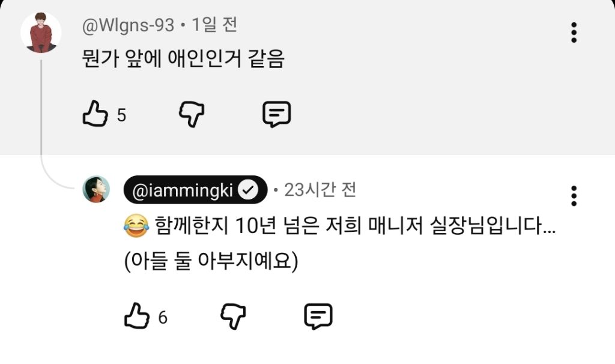Select the comment text 뭔가 앞에 애인인거 같음
The height and width of the screenshot is (364, 615).
coord(183,59)
